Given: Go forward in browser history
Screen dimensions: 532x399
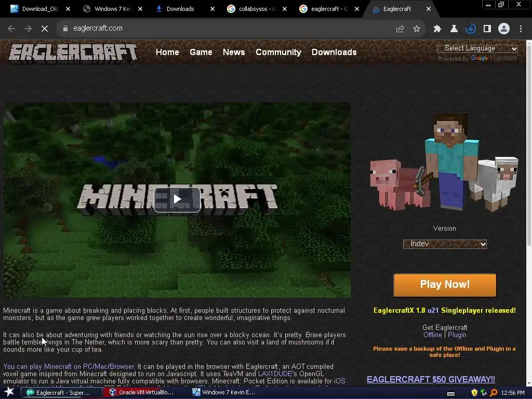Looking at the screenshot, I should tap(28, 29).
